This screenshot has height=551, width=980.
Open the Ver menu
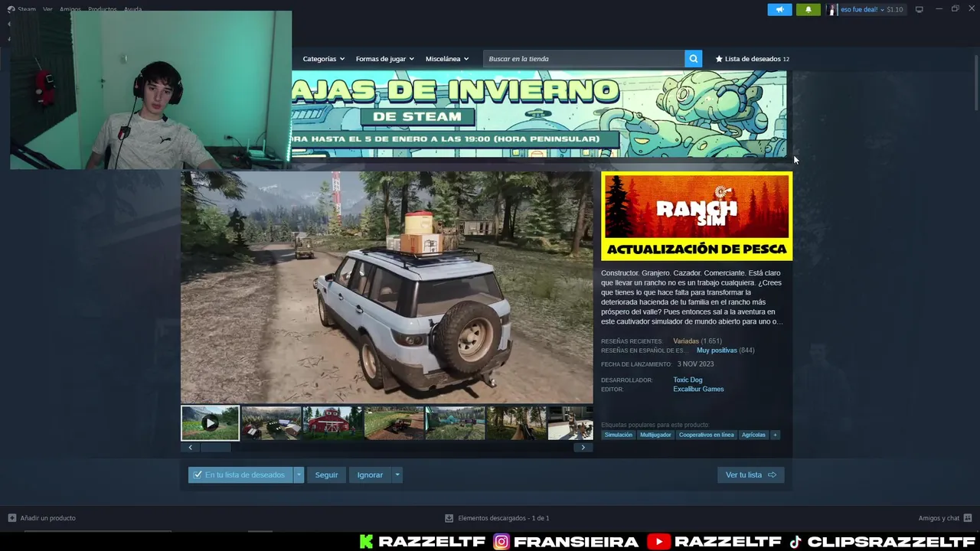47,9
